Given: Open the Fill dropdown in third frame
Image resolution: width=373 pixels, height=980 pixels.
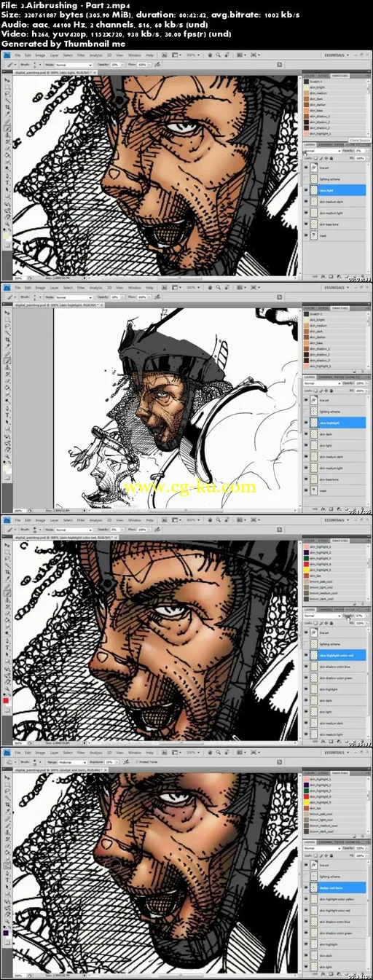Looking at the screenshot, I should pos(366,624).
